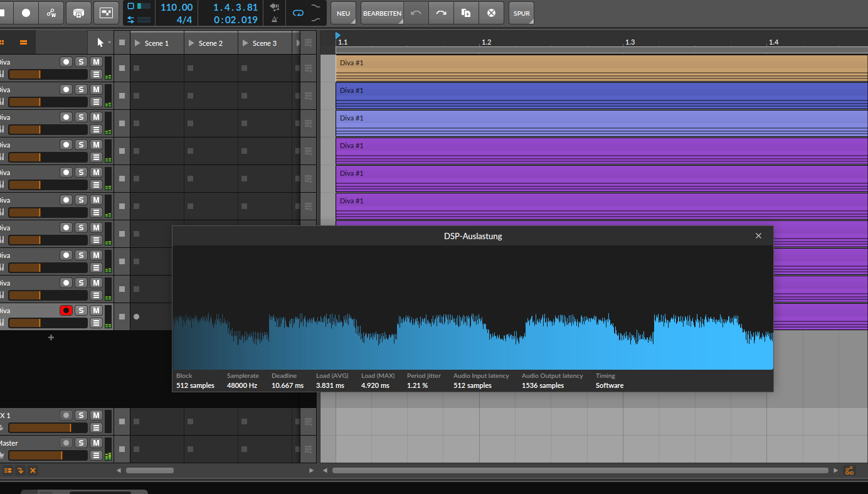Screen dimensions: 868x494
Task: Select the tan Diva #1 clip
Action: (601, 68)
